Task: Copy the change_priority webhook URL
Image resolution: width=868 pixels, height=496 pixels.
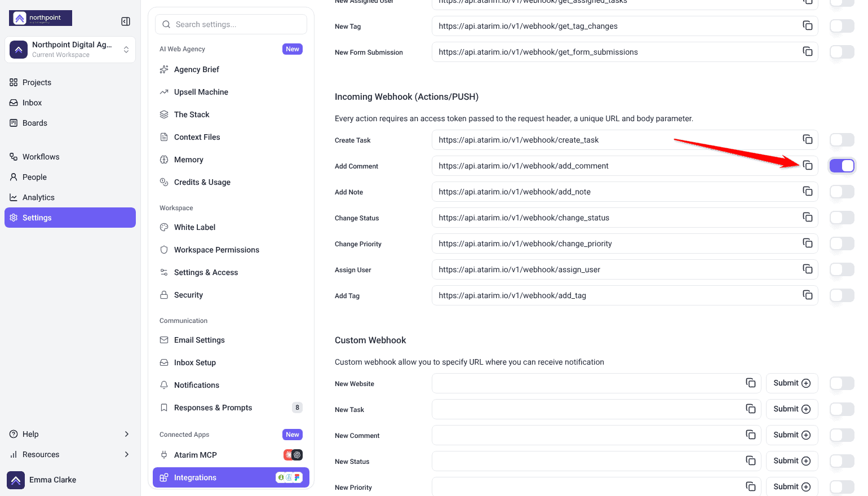Action: pyautogui.click(x=807, y=243)
